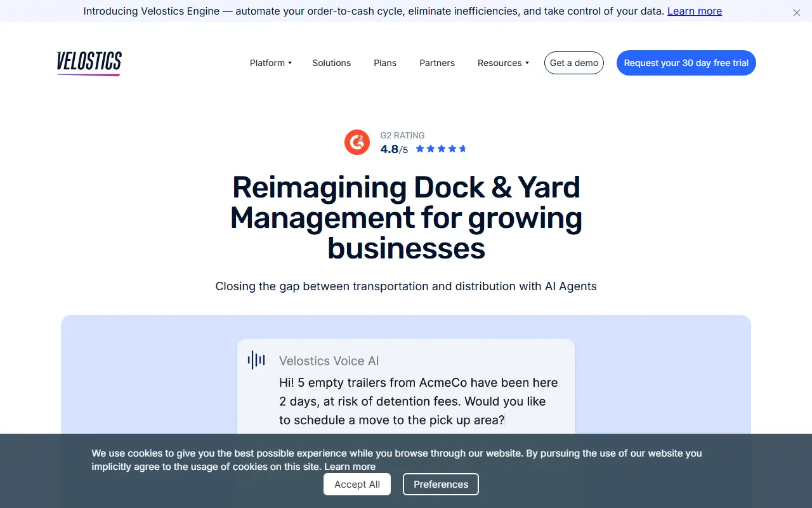Click the "Velostics Voice AI" label
The image size is (812, 508).
[x=329, y=361]
